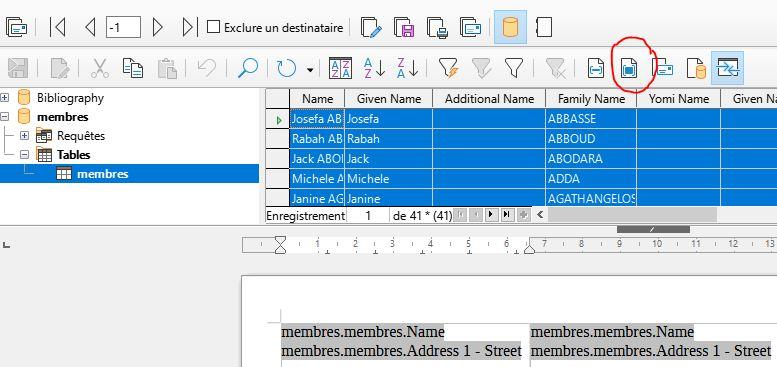This screenshot has width=777, height=367.
Task: Click the Mail Merge envelope icon
Action: click(x=662, y=68)
